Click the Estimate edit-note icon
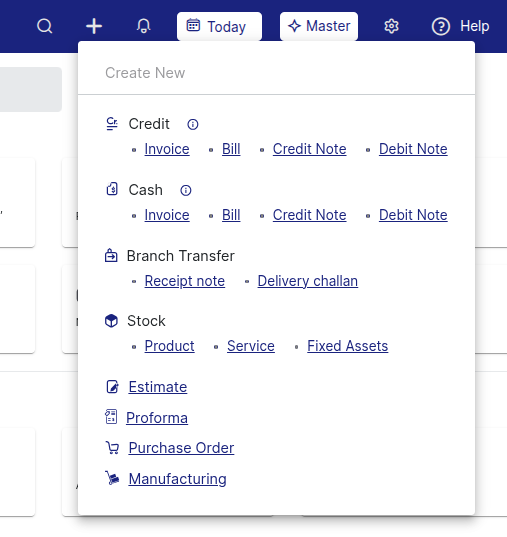Viewport: 507px width, 537px height. click(x=112, y=387)
